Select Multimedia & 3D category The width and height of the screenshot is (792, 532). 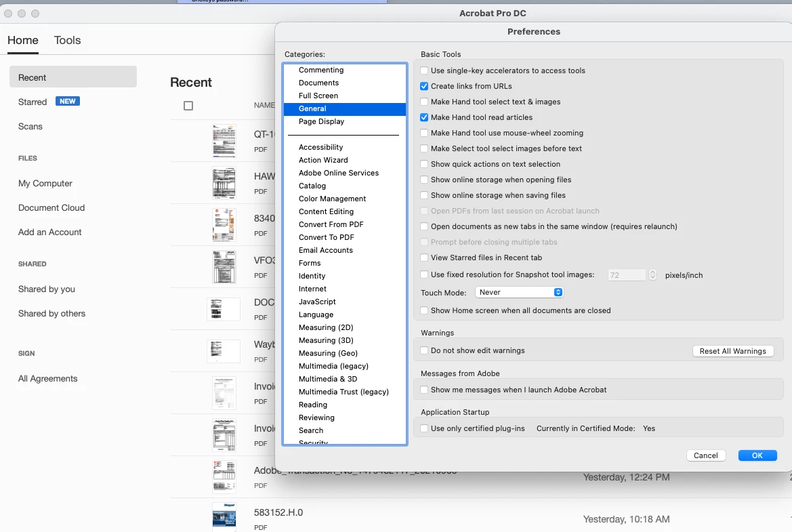[345, 379]
